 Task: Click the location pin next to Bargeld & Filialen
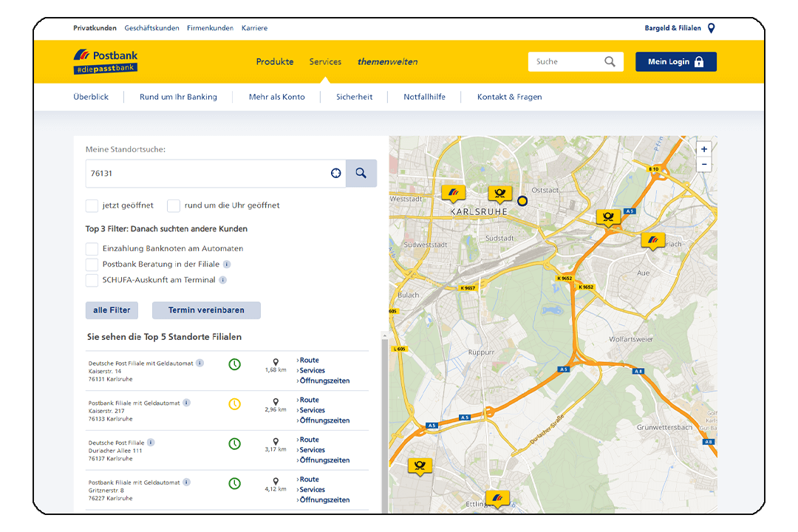(712, 28)
